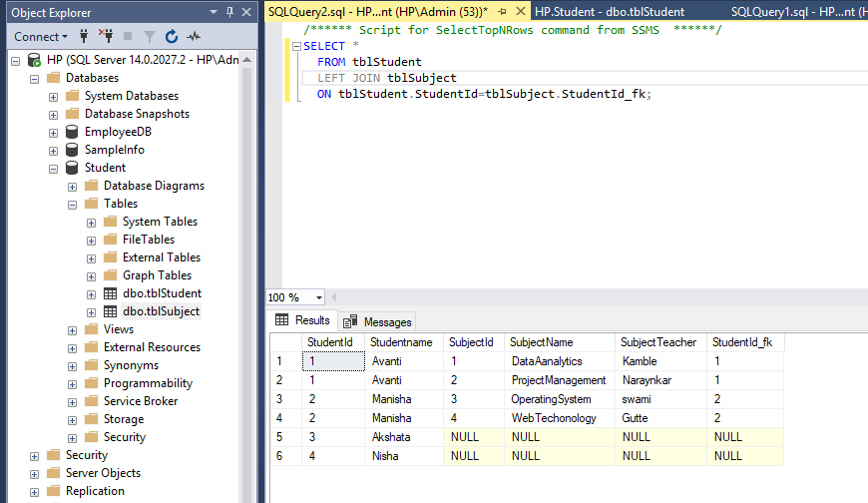Click the dbo.tblSubject table icon
868x503 pixels.
coord(110,311)
